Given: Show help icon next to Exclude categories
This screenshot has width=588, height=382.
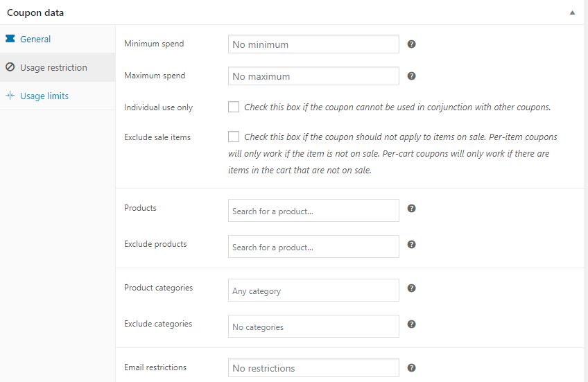Looking at the screenshot, I should pos(411,324).
